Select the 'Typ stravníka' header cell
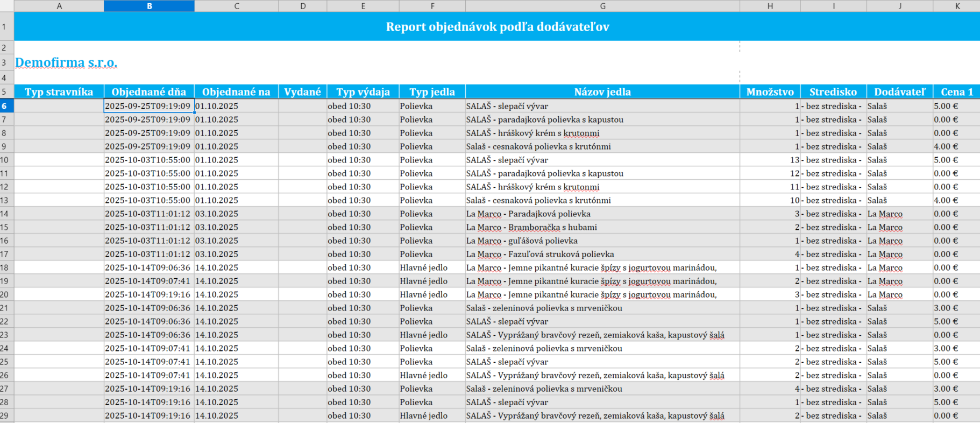 tap(59, 92)
